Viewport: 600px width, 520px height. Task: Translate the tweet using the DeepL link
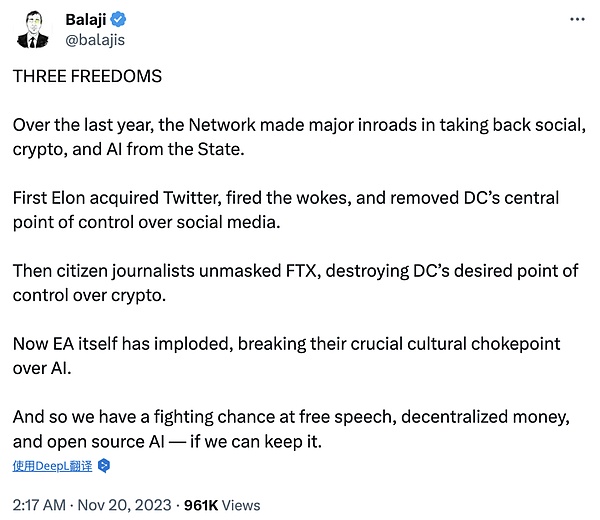53,465
